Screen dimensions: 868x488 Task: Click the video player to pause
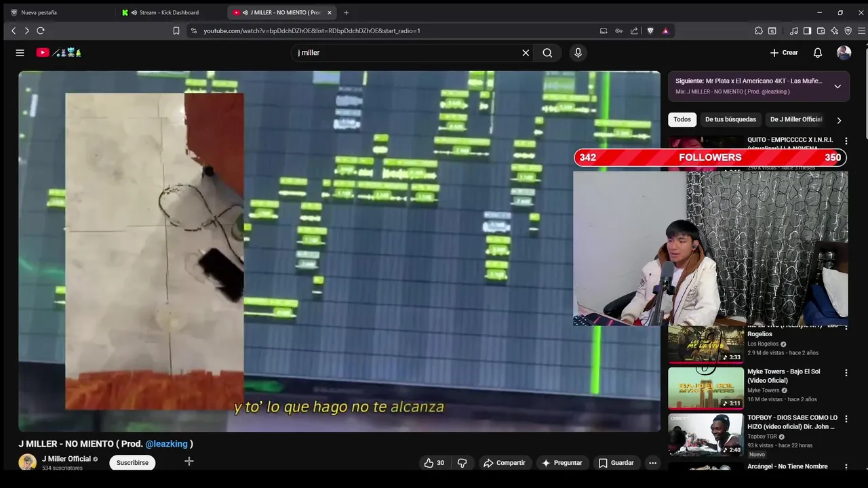pyautogui.click(x=339, y=251)
